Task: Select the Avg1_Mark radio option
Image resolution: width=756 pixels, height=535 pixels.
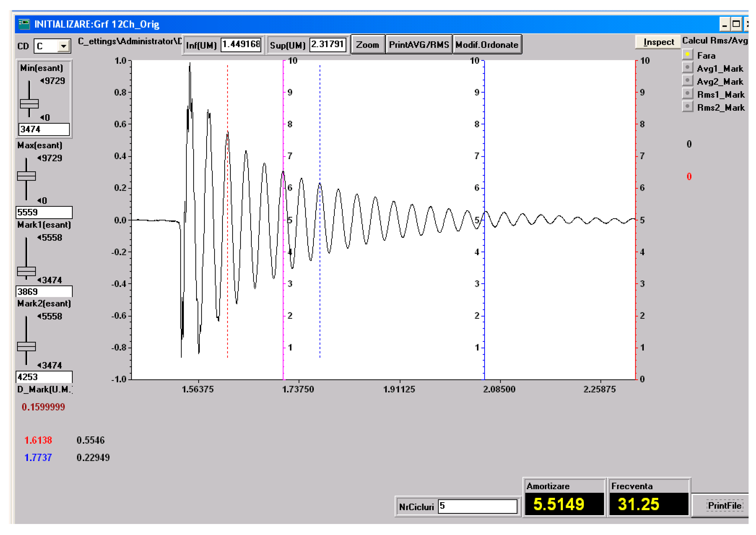Action: (687, 67)
